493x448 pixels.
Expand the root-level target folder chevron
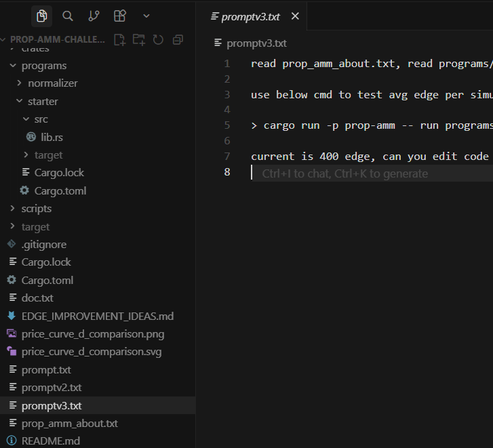(x=13, y=226)
